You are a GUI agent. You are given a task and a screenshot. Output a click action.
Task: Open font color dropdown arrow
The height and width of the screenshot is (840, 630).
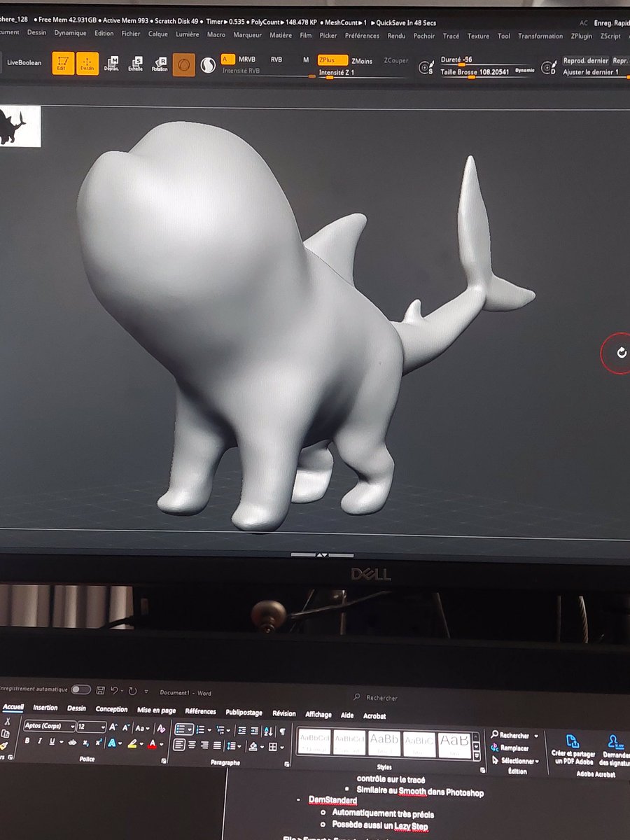point(161,744)
